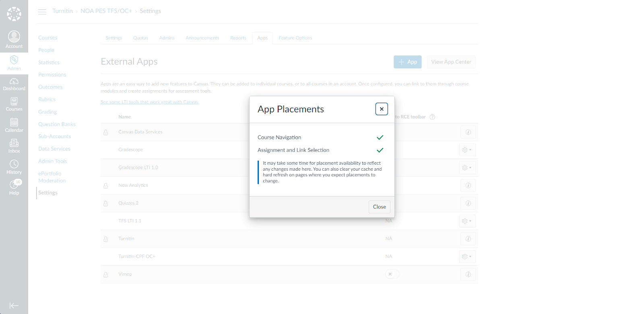Switch to the Settings tab
644x314 pixels.
click(114, 38)
